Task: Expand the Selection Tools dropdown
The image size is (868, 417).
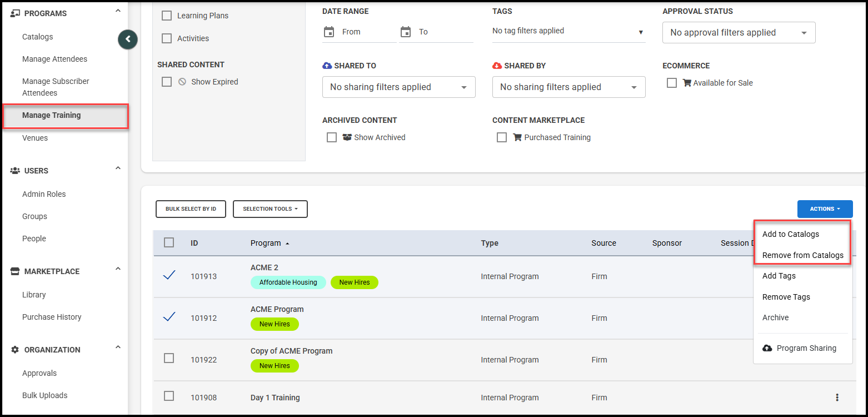Action: pyautogui.click(x=270, y=209)
